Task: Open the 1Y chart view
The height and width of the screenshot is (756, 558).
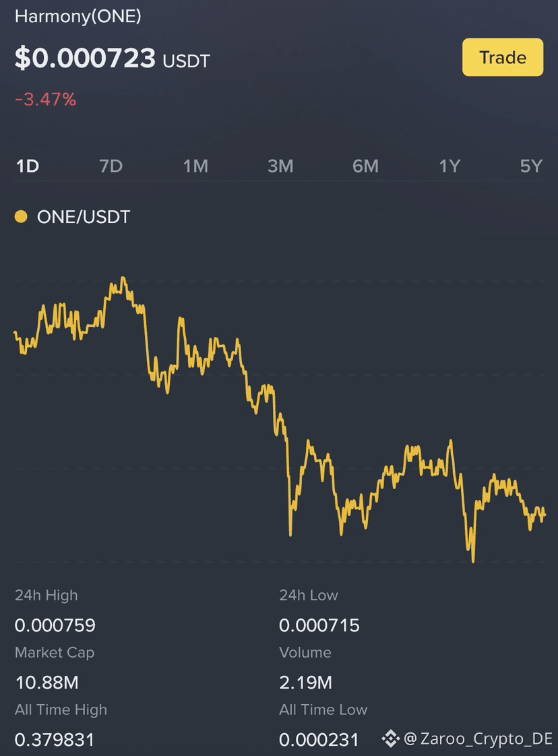Action: point(449,166)
